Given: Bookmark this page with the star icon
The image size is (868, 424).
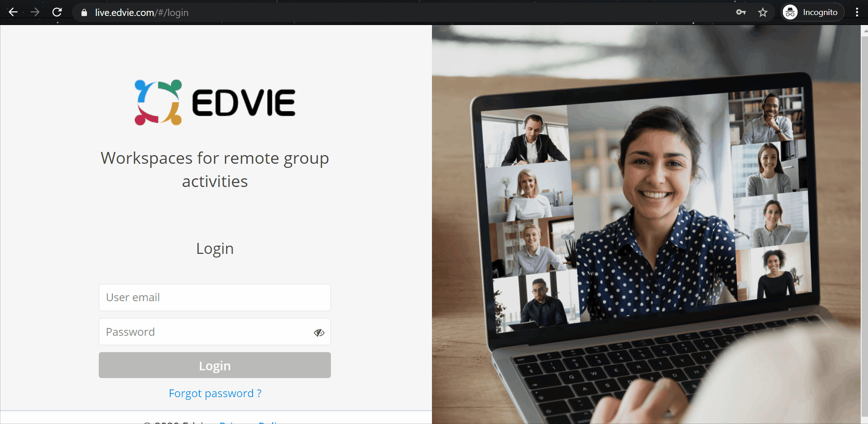Looking at the screenshot, I should (x=763, y=12).
